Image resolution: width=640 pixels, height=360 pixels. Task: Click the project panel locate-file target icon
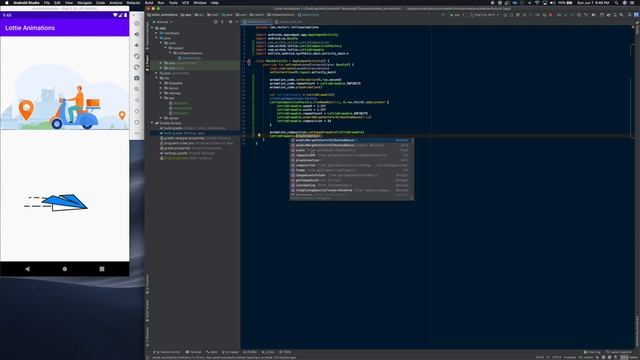click(216, 22)
